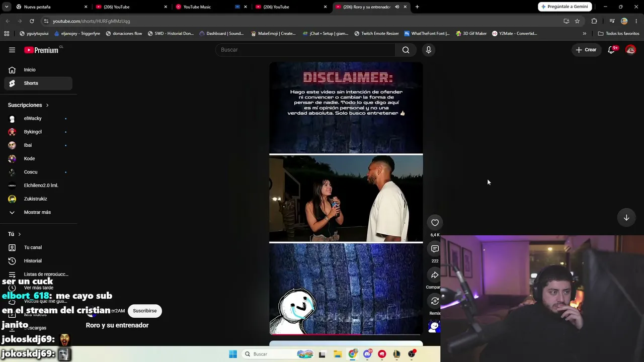Go to the next Short with down arrow
This screenshot has height=362, width=644.
(x=626, y=218)
